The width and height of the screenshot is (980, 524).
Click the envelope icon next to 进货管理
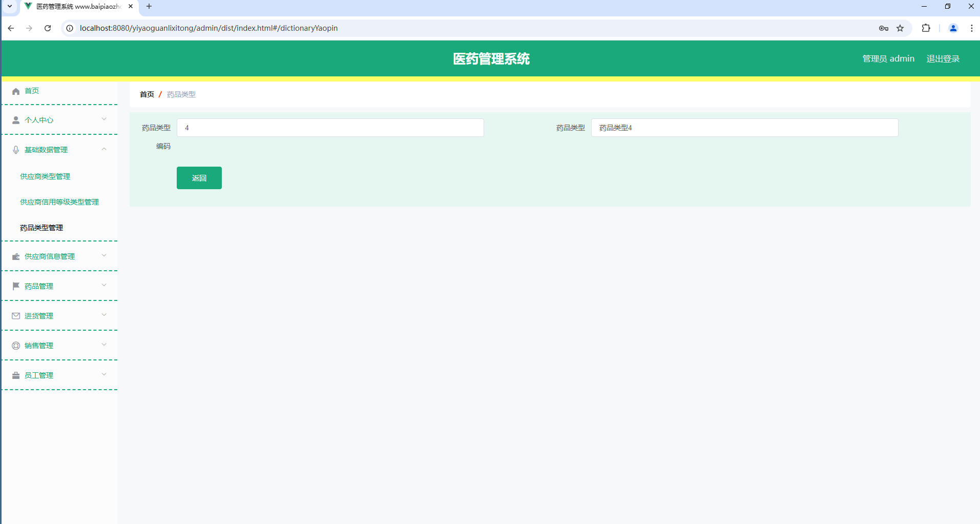(x=16, y=315)
